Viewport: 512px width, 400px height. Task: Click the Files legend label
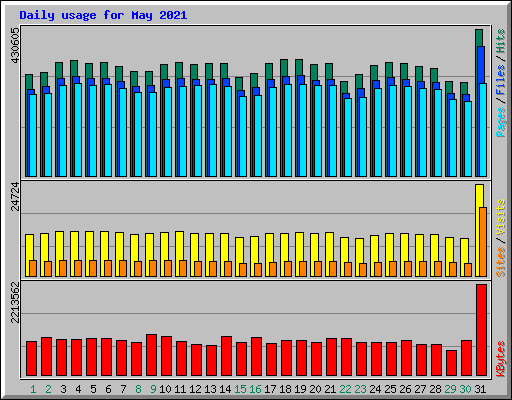[501, 80]
